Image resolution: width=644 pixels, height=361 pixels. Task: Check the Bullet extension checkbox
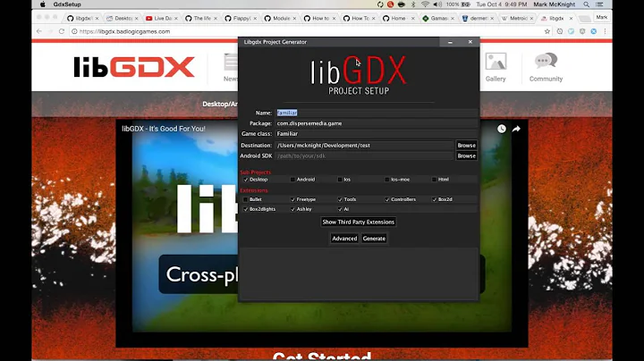[246, 199]
